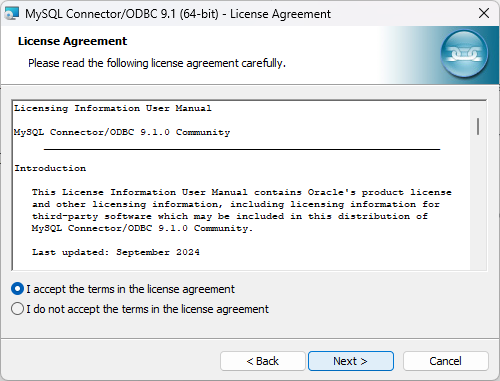Click the paragraph starting 'This License Information User Manual'
The height and width of the screenshot is (381, 500).
242,210
